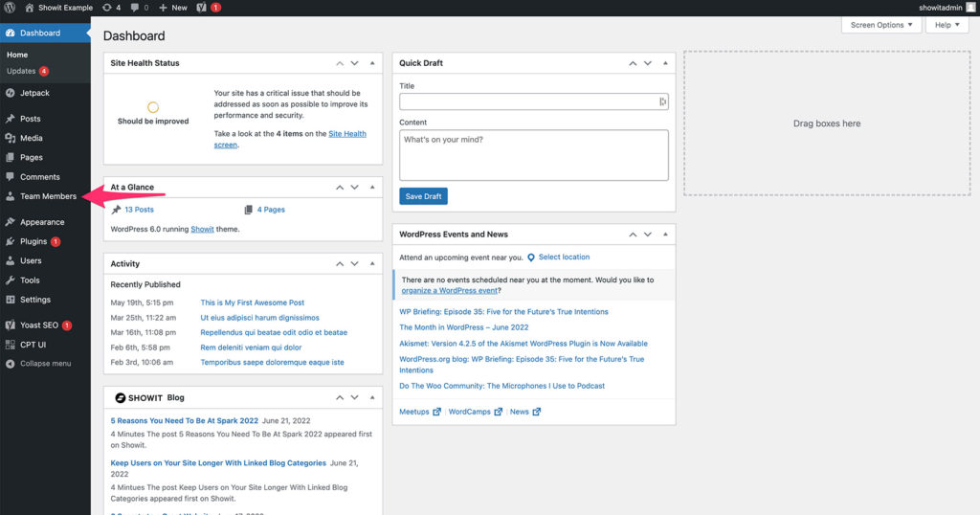The height and width of the screenshot is (515, 980).
Task: Expand the Screen Options dropdown
Action: (882, 25)
